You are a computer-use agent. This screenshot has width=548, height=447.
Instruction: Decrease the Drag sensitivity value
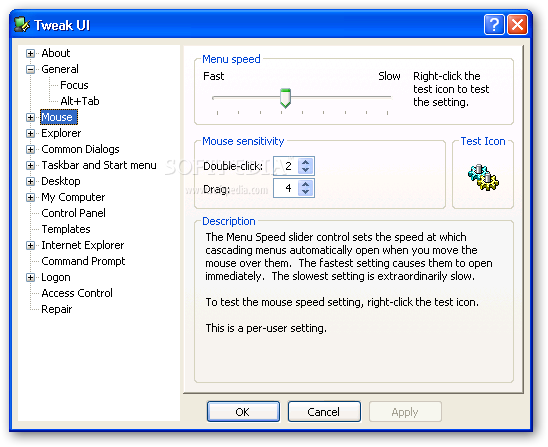(x=306, y=192)
